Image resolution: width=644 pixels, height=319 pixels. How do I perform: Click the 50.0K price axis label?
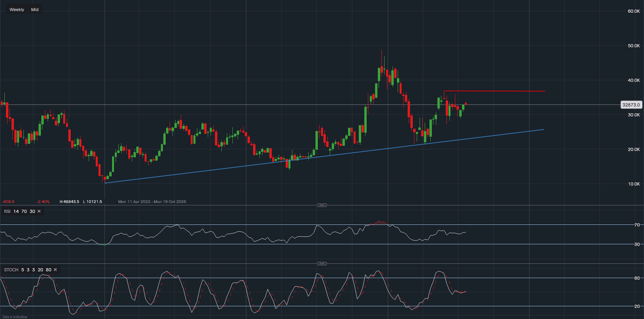point(633,46)
